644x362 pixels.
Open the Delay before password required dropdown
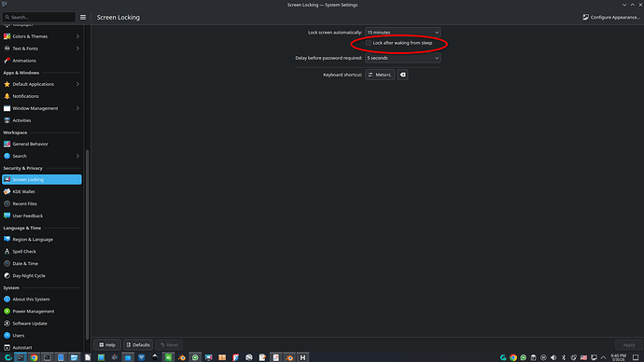pos(402,58)
